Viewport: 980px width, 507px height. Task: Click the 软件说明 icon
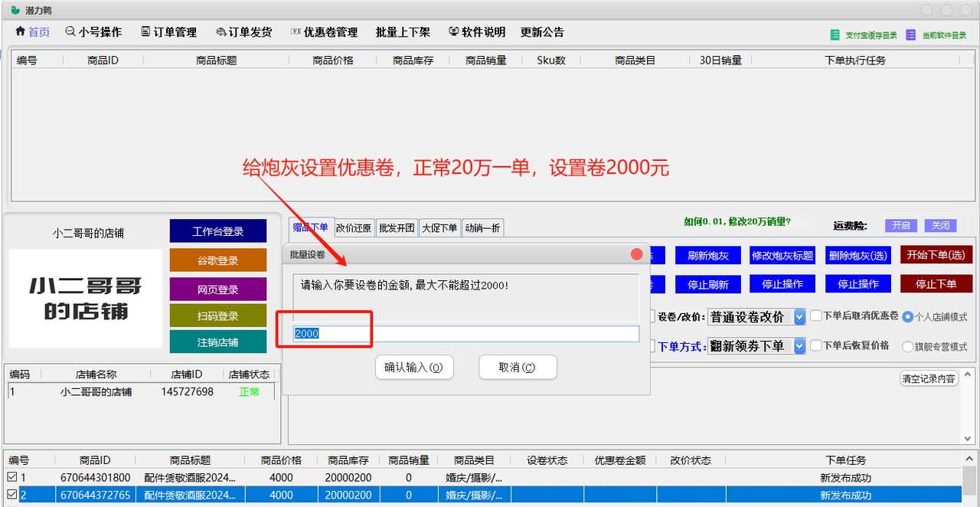(x=453, y=32)
